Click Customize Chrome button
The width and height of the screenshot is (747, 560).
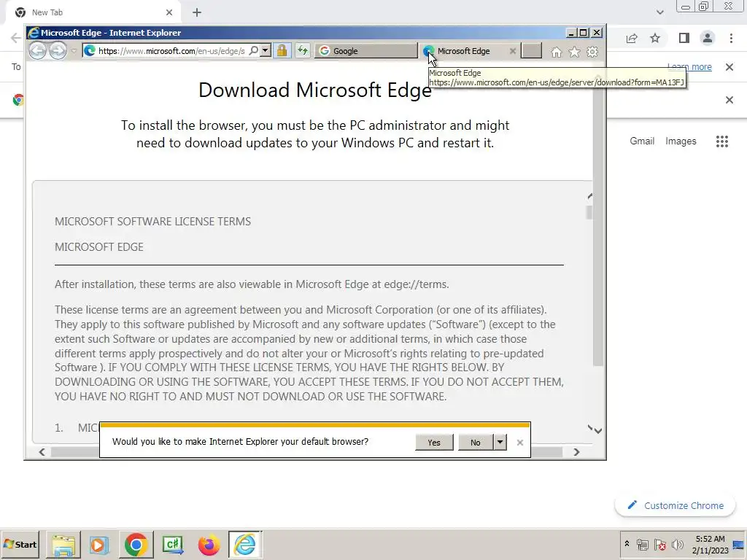click(676, 506)
